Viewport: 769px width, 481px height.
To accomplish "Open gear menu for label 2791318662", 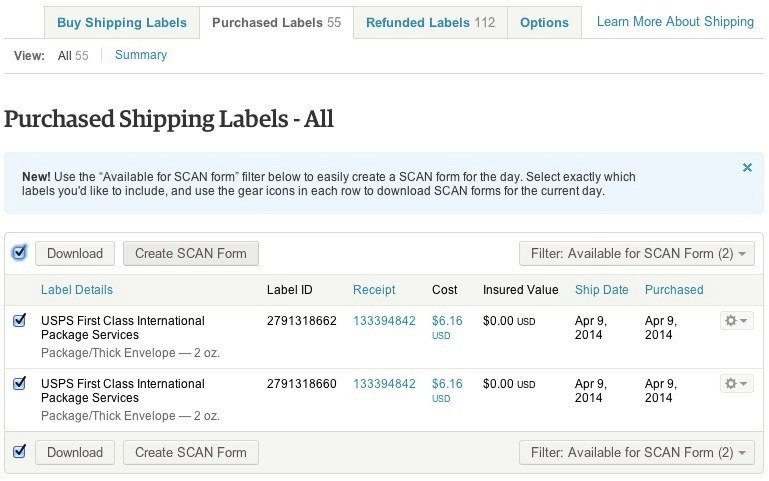I will point(737,321).
